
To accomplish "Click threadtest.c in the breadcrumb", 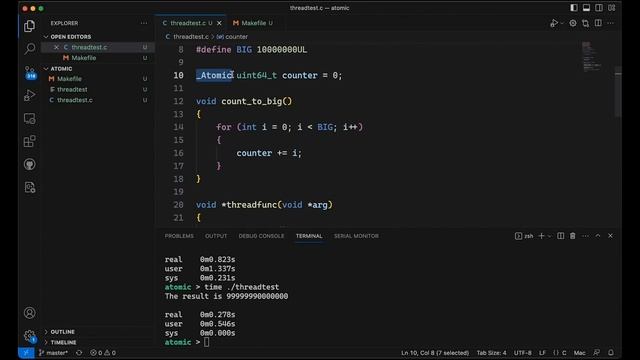I will (191, 37).
